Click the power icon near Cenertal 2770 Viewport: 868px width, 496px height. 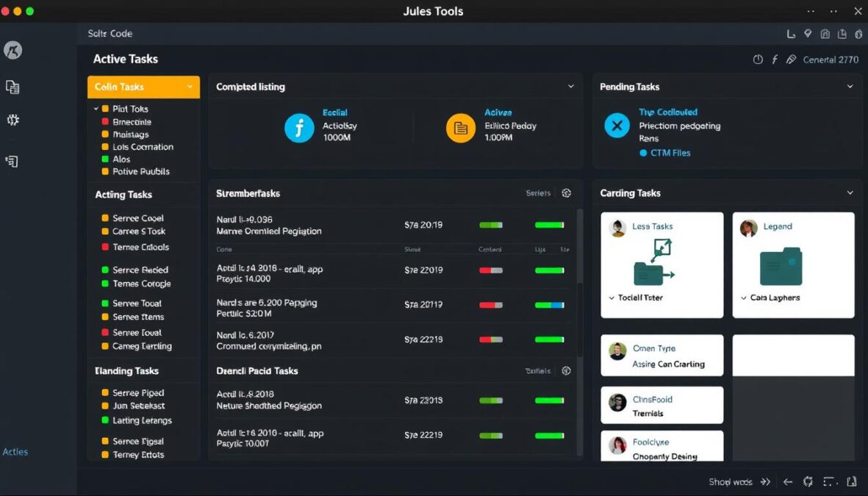point(758,60)
